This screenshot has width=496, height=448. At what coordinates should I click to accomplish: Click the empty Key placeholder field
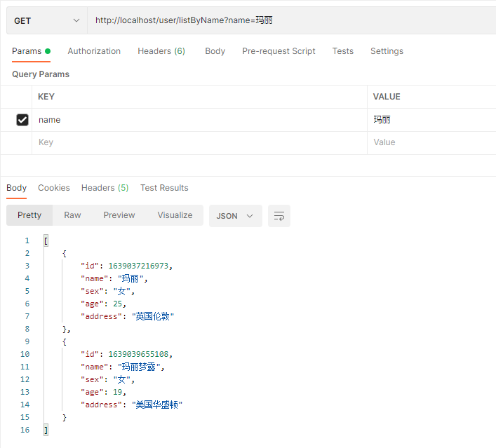[196, 142]
